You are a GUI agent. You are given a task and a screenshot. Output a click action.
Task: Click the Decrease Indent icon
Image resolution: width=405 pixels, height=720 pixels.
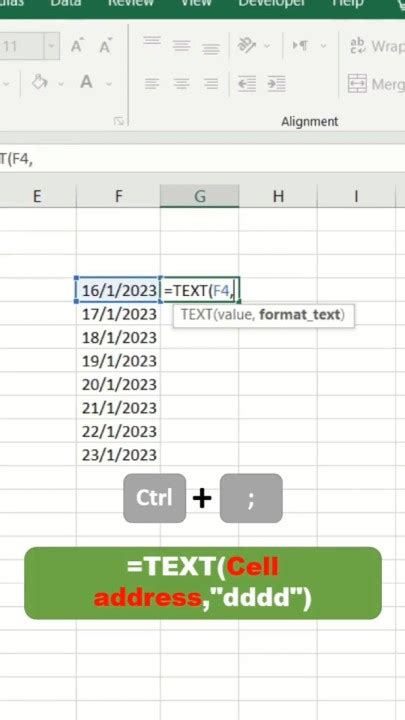click(247, 84)
